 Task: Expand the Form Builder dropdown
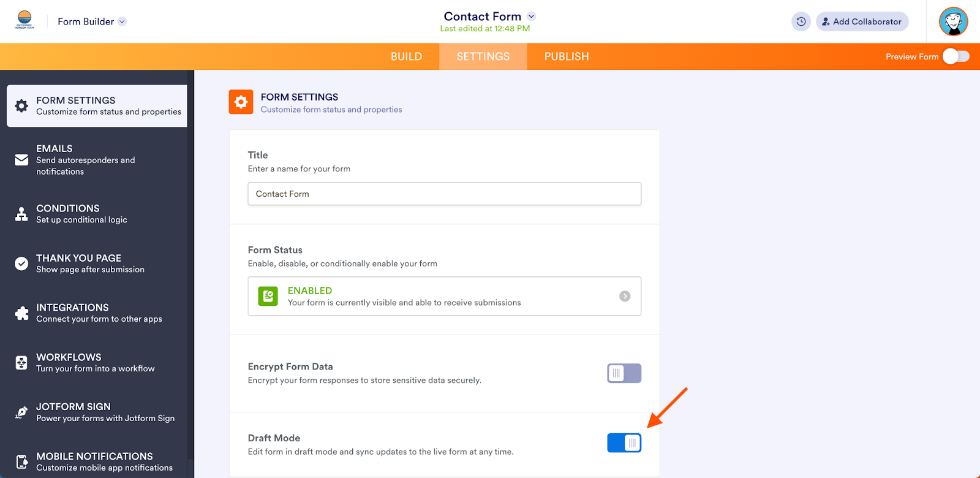pos(122,21)
